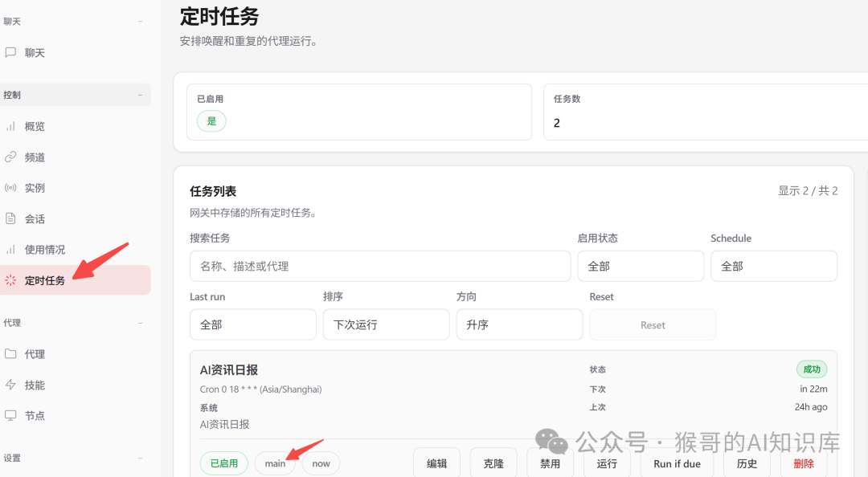This screenshot has width=868, height=477.
Task: Click the 使用情况 usage stats icon
Action: click(11, 249)
